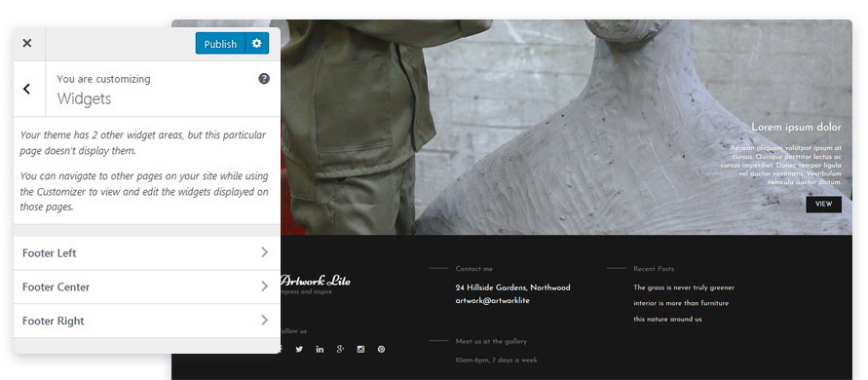Open the Twitter icon in footer
Image resolution: width=868 pixels, height=380 pixels.
(x=299, y=350)
